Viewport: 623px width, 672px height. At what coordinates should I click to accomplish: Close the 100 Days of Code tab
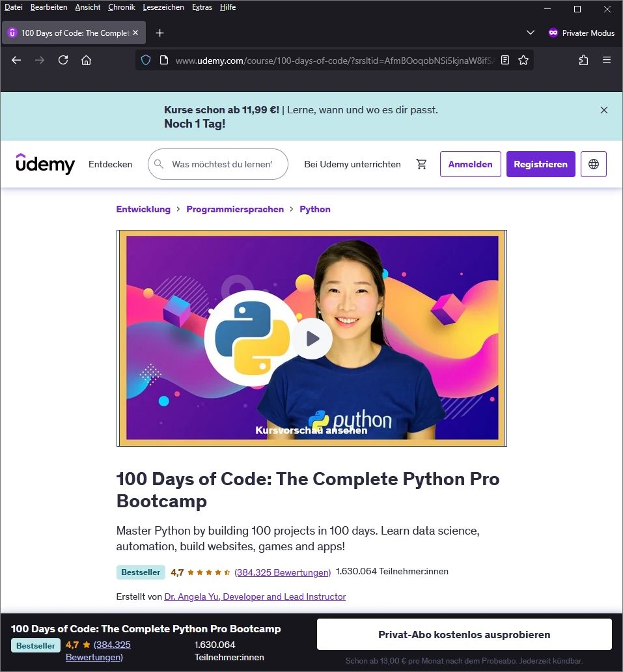point(135,33)
